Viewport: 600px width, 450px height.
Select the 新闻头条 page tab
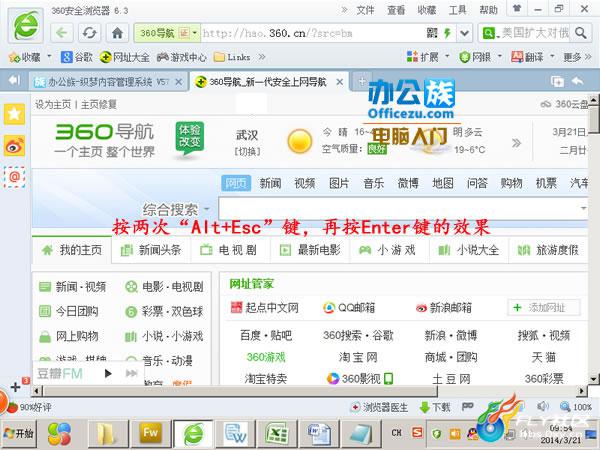click(151, 250)
